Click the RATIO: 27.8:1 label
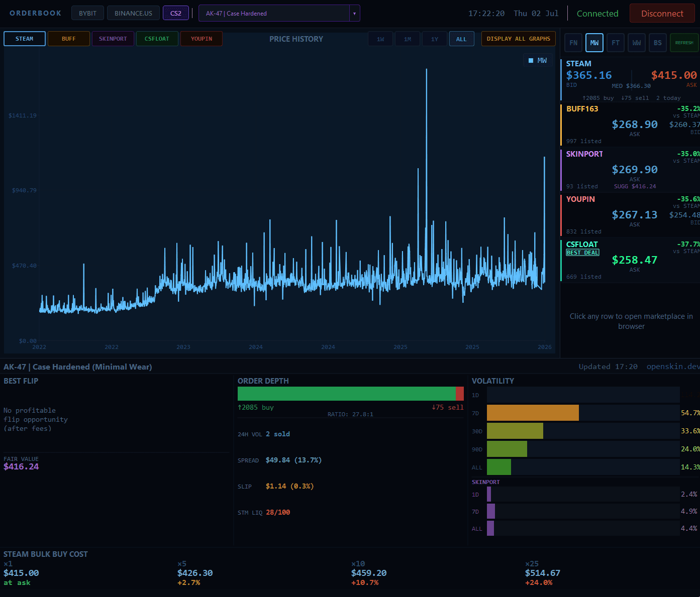Image resolution: width=700 pixels, height=597 pixels. [350, 414]
